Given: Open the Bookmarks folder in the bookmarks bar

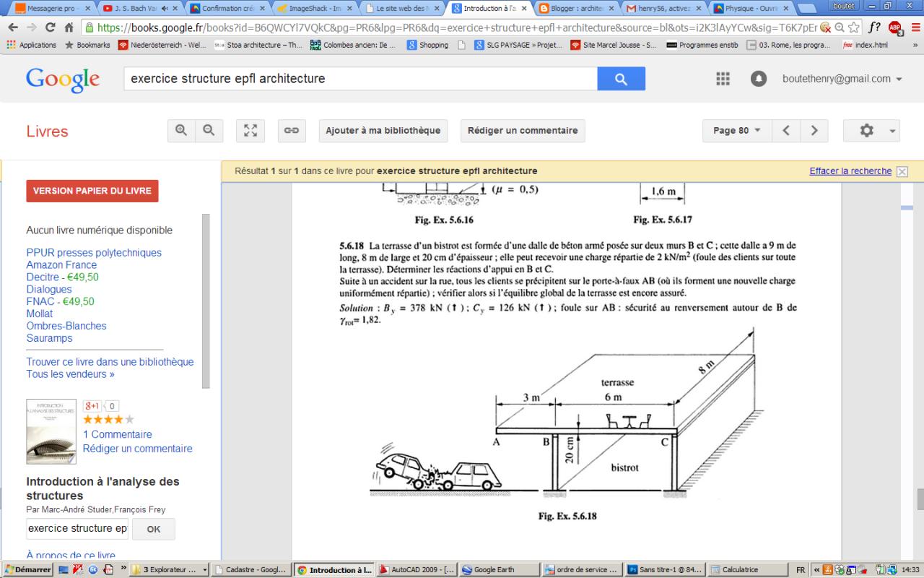Looking at the screenshot, I should click(87, 45).
